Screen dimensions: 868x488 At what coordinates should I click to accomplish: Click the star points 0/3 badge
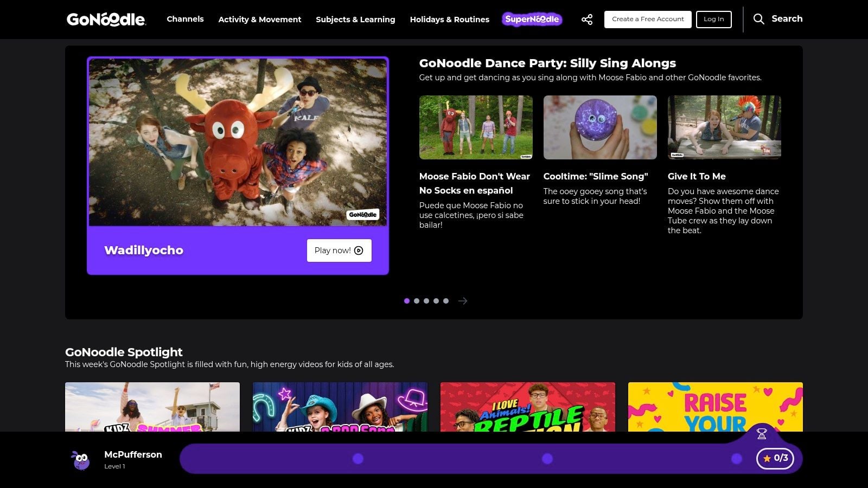coord(775,458)
